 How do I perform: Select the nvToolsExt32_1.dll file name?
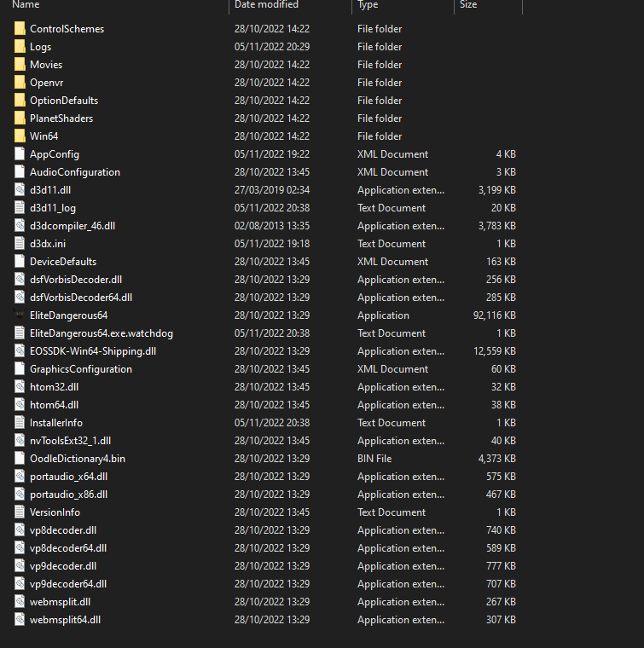click(x=70, y=441)
